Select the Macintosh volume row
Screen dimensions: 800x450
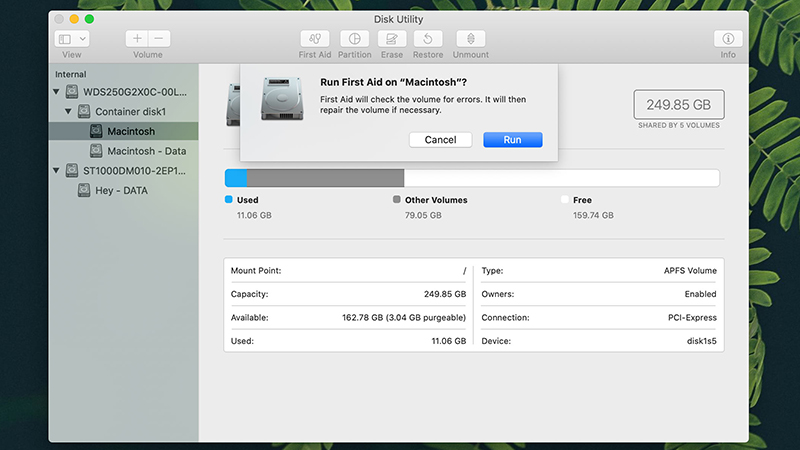point(123,131)
